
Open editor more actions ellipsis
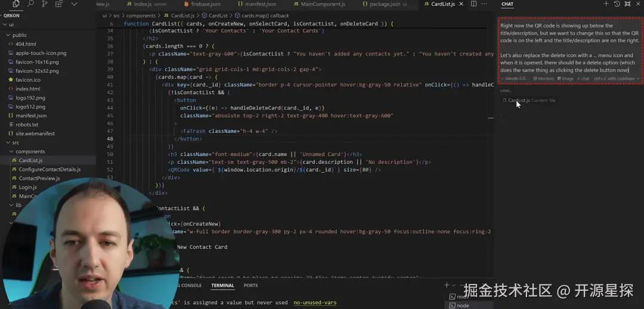[x=484, y=4]
